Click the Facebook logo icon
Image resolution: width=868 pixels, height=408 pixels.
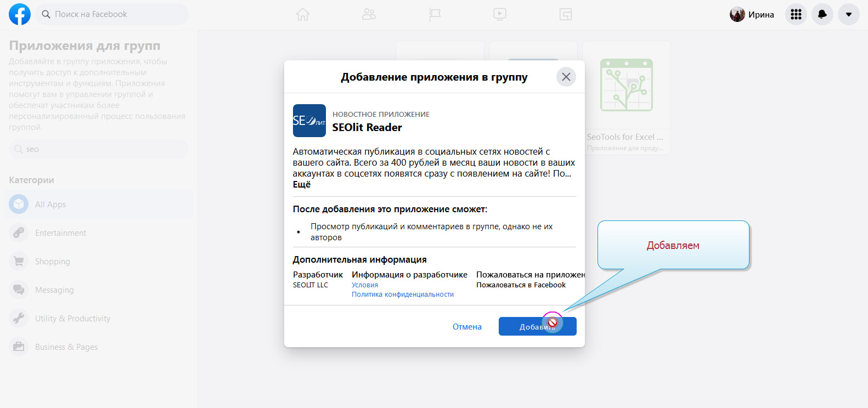tap(20, 14)
